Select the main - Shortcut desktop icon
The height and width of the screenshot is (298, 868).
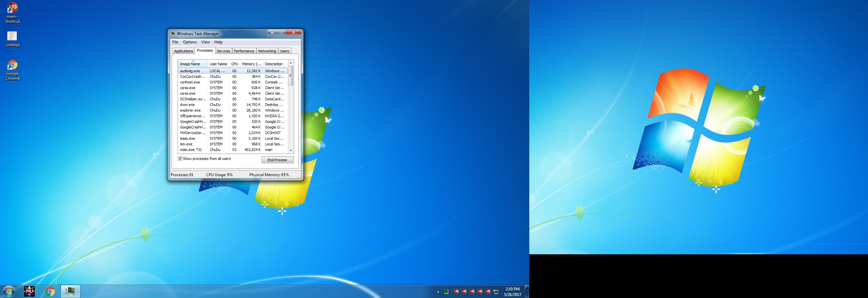(13, 13)
